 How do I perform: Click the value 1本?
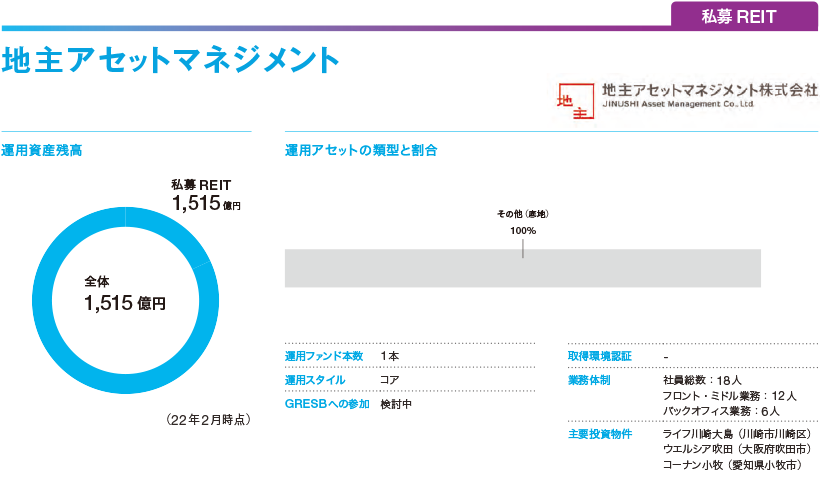pyautogui.click(x=390, y=356)
